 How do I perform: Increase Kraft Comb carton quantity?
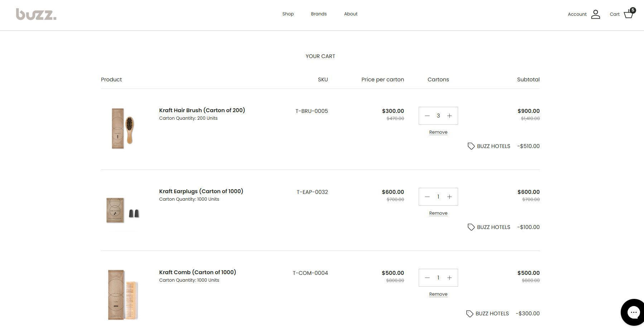point(450,278)
